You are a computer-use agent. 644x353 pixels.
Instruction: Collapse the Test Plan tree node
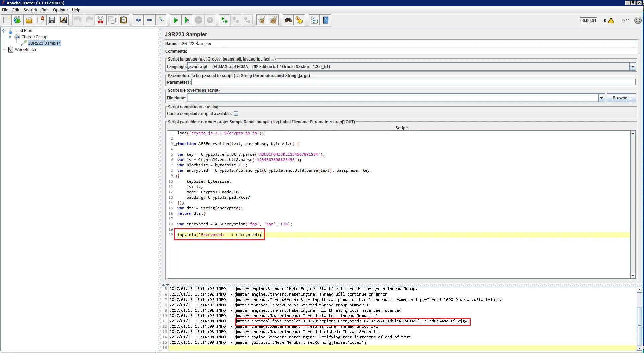click(x=4, y=31)
